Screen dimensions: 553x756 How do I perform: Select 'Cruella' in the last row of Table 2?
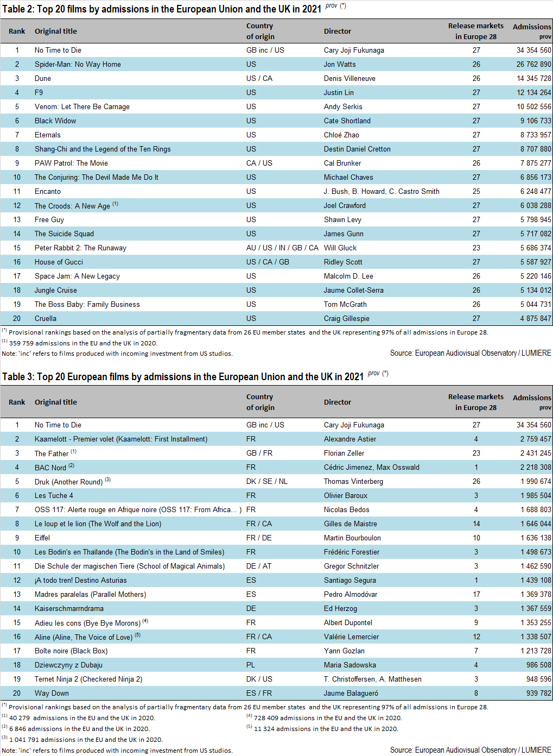[46, 318]
